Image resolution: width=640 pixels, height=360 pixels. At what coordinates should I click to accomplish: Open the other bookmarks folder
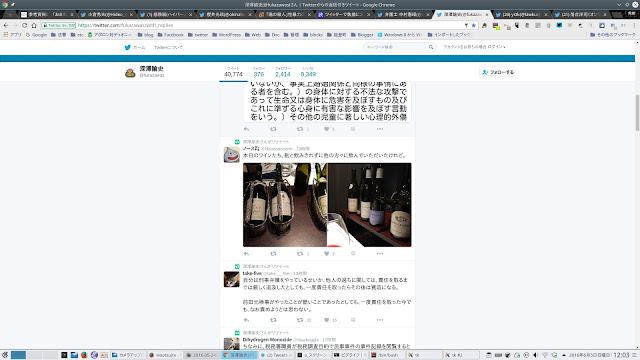click(613, 35)
